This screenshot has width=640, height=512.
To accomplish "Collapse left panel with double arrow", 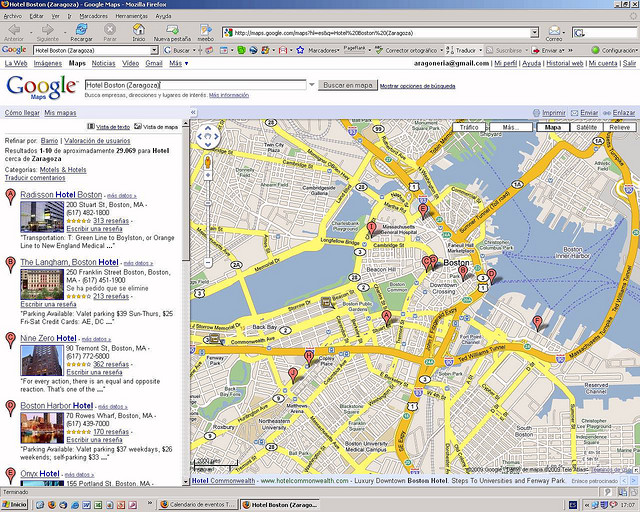I will [x=193, y=112].
